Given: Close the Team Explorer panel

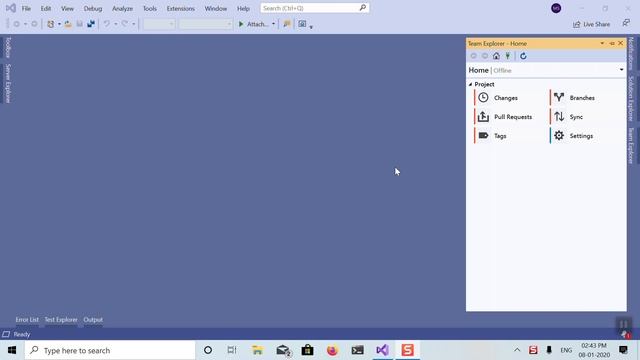Looking at the screenshot, I should 621,43.
